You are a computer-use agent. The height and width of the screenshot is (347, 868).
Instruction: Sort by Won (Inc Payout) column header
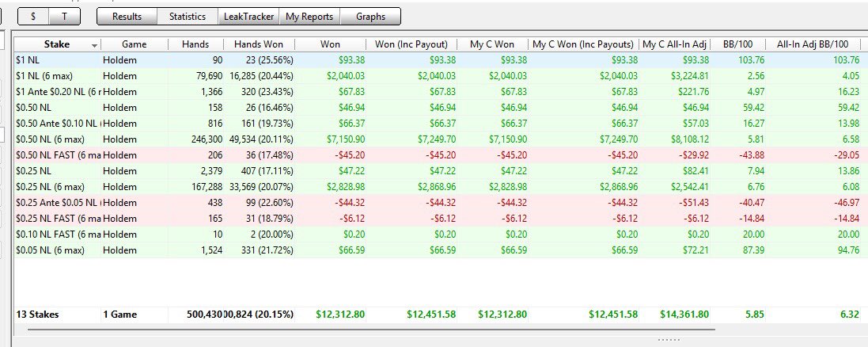411,44
